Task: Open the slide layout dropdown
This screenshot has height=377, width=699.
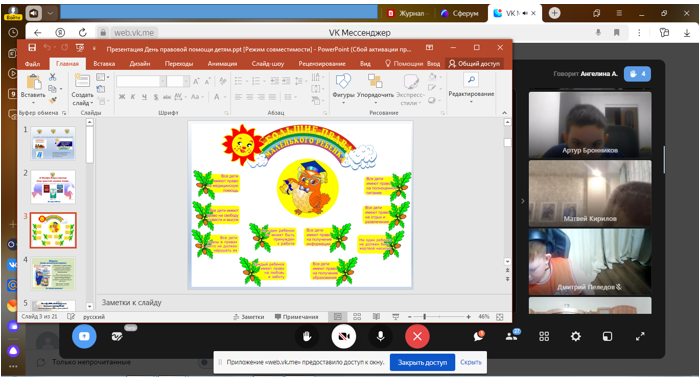Action: pos(103,77)
